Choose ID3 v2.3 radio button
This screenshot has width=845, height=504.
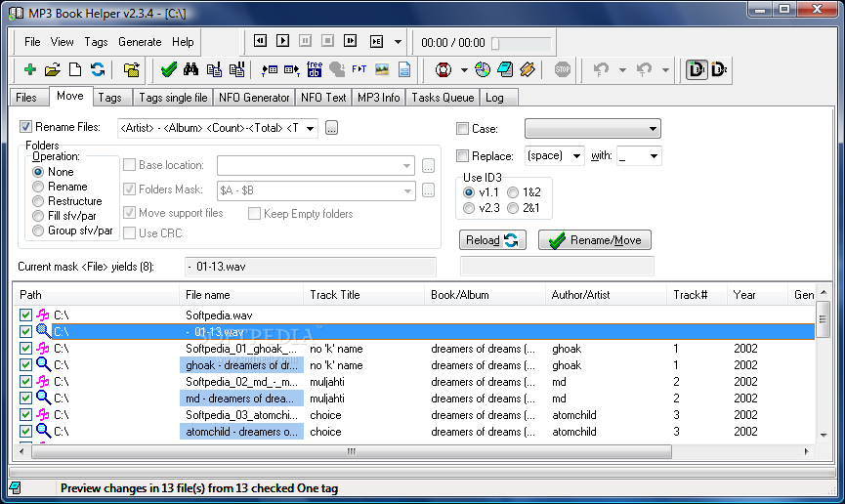pyautogui.click(x=469, y=208)
